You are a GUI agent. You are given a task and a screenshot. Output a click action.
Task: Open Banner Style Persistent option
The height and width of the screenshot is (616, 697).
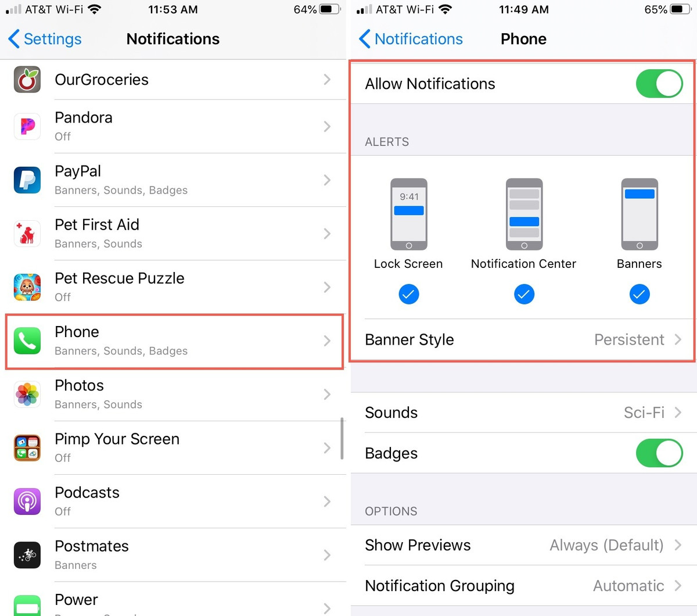523,340
